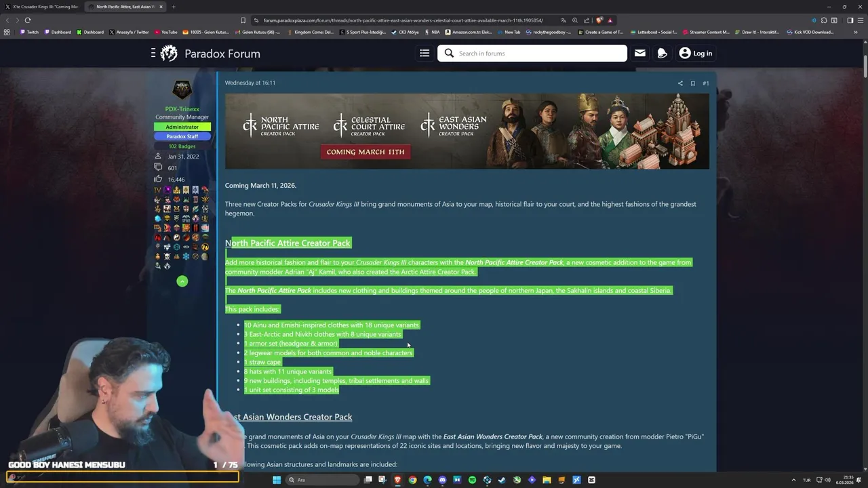Click the Log in button
The width and height of the screenshot is (868, 488).
pyautogui.click(x=696, y=53)
